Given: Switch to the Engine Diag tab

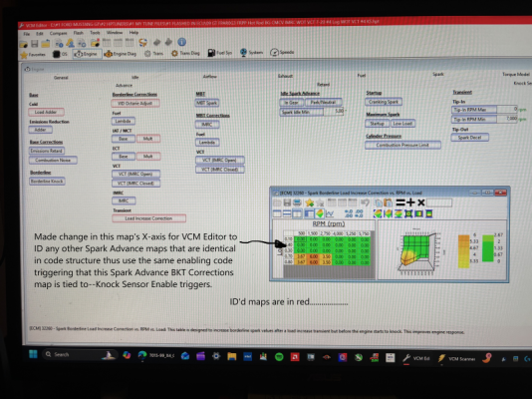Looking at the screenshot, I should tap(121, 54).
